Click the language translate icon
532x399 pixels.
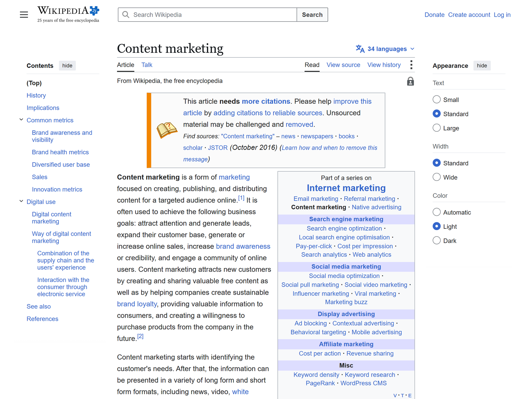click(x=360, y=49)
